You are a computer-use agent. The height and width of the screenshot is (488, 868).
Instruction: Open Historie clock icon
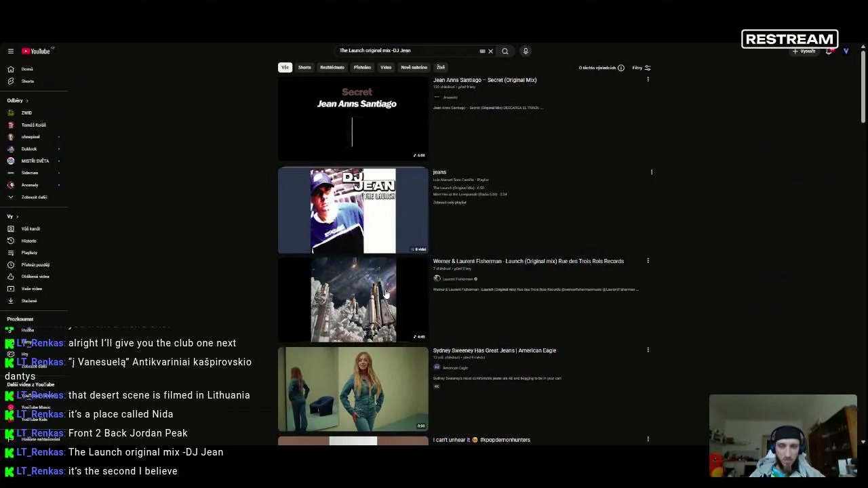coord(10,241)
